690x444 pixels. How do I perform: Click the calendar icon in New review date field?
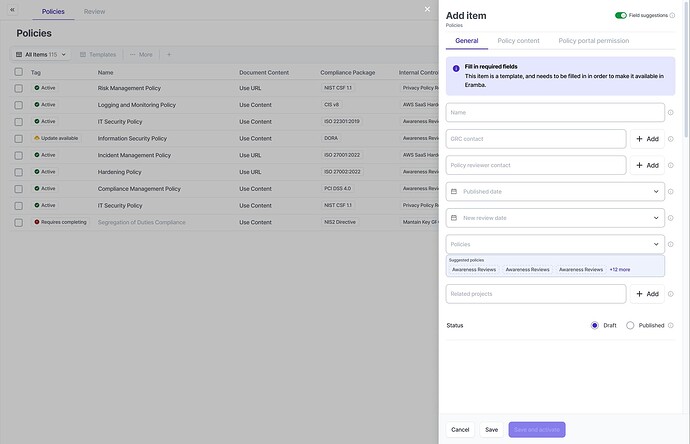pyautogui.click(x=454, y=218)
